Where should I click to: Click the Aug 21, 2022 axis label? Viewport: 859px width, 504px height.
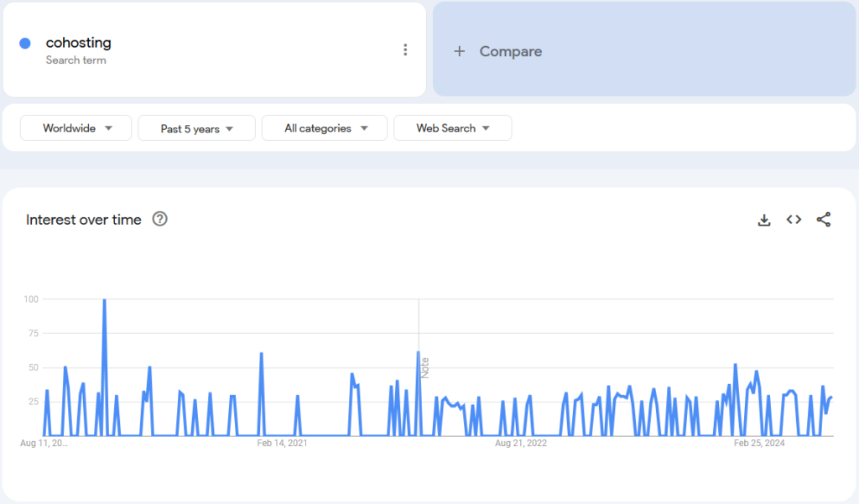pyautogui.click(x=521, y=443)
